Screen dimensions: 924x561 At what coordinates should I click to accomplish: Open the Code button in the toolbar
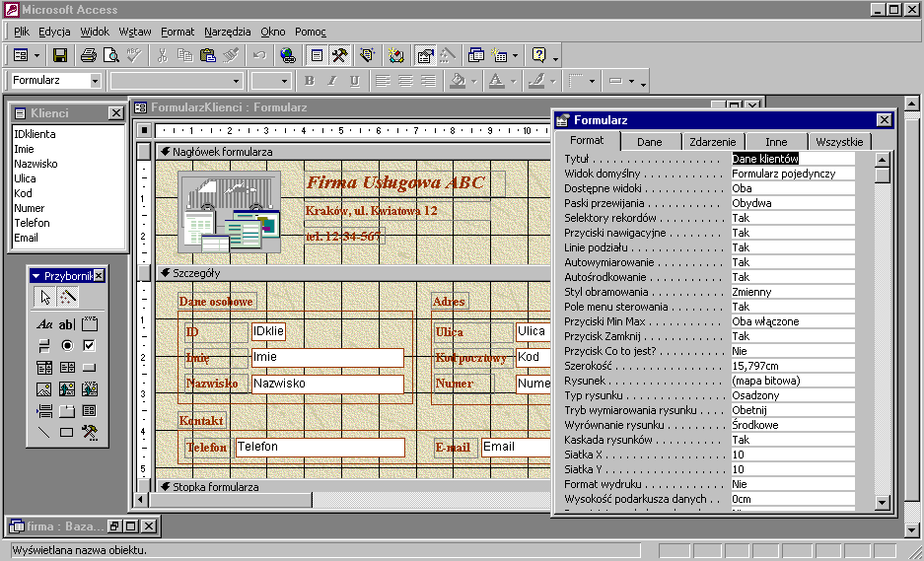point(396,55)
